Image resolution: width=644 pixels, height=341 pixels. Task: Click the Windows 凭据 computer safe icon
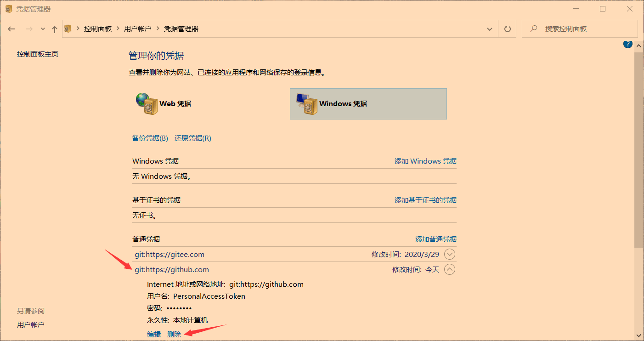(x=307, y=103)
